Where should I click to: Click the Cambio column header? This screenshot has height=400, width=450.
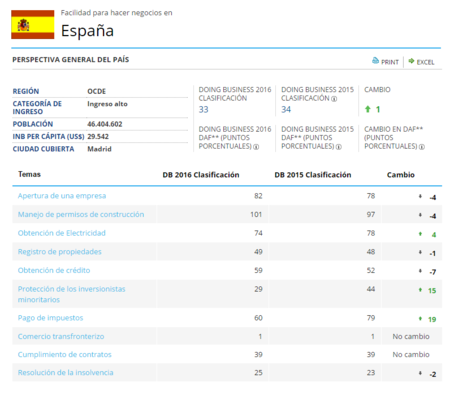[x=401, y=175]
